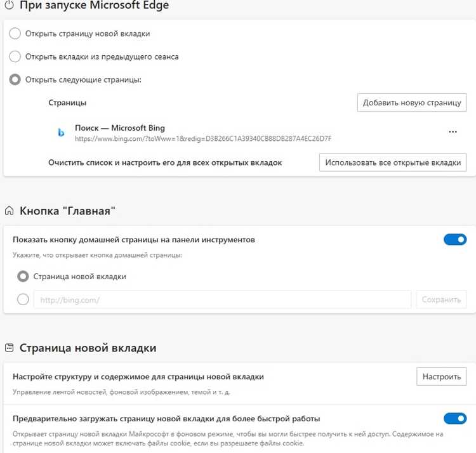The width and height of the screenshot is (476, 453).
Task: Open the three-dots menu for Bing page
Action: point(453,132)
